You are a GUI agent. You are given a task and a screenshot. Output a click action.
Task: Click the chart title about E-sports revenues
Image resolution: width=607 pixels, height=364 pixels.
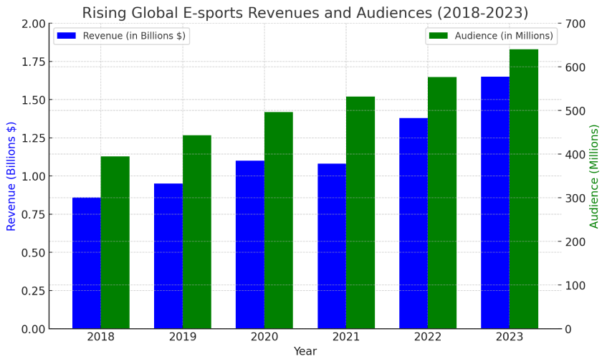coord(305,13)
